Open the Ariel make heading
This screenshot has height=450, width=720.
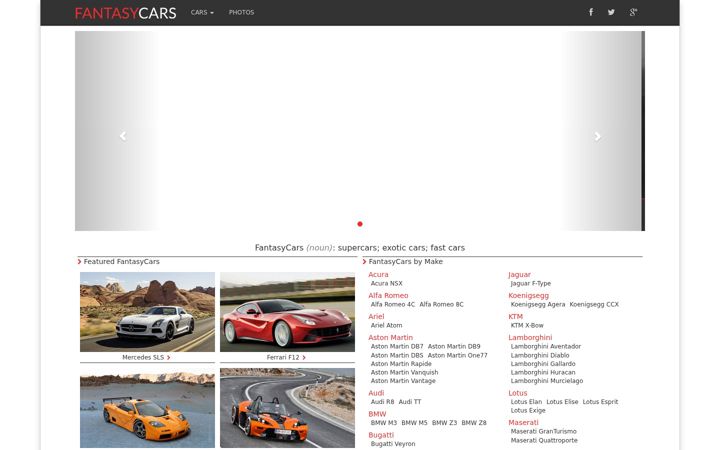tap(376, 316)
